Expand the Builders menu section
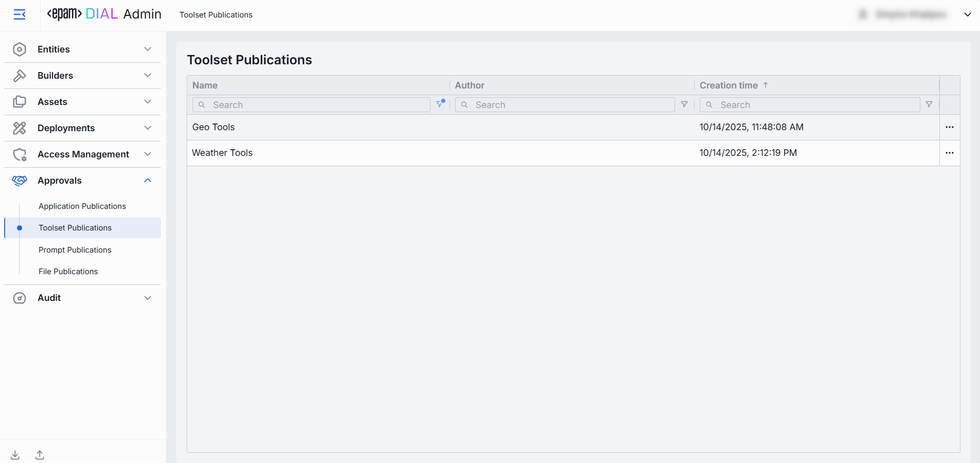Screen dimensions: 980x463 82,76
